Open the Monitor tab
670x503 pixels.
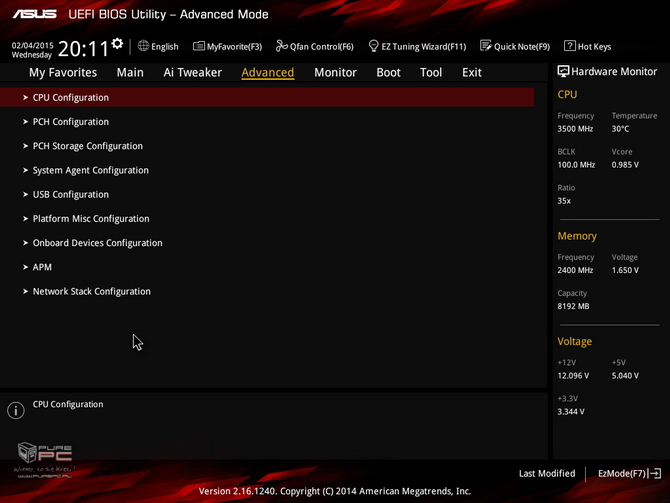pyautogui.click(x=335, y=72)
